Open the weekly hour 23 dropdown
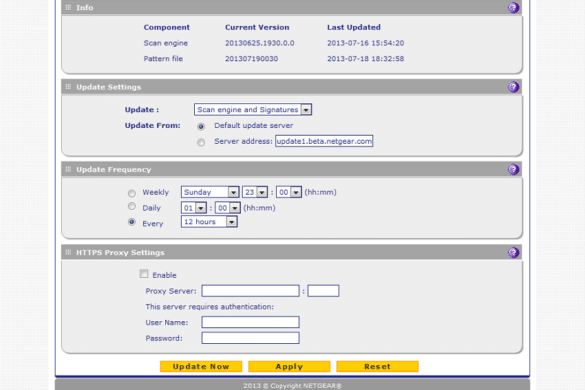This screenshot has height=390, width=585. (x=255, y=192)
